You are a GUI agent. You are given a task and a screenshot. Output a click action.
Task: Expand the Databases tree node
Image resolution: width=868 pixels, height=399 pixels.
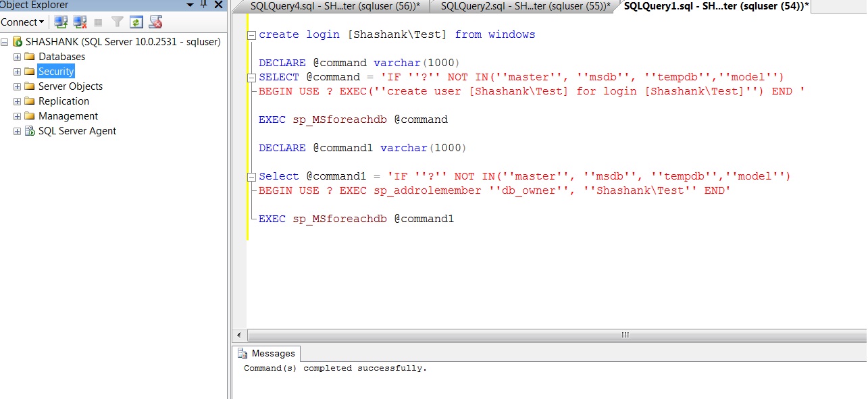16,57
